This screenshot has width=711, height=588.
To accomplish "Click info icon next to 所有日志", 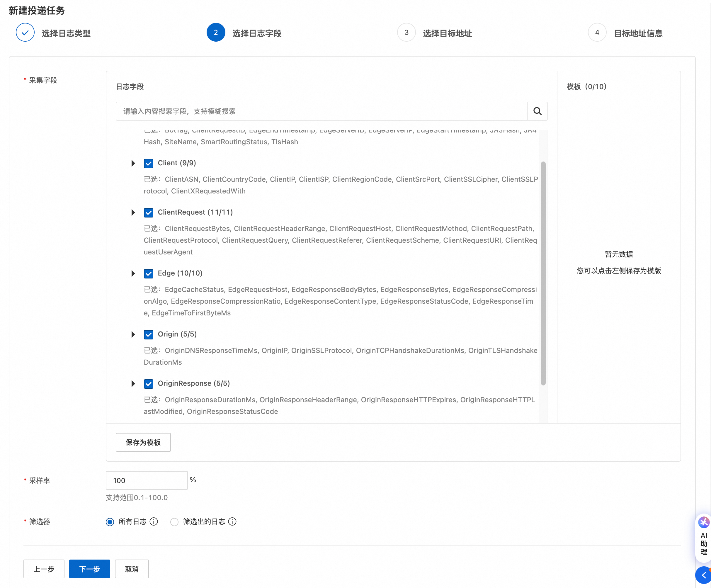I will (x=154, y=522).
